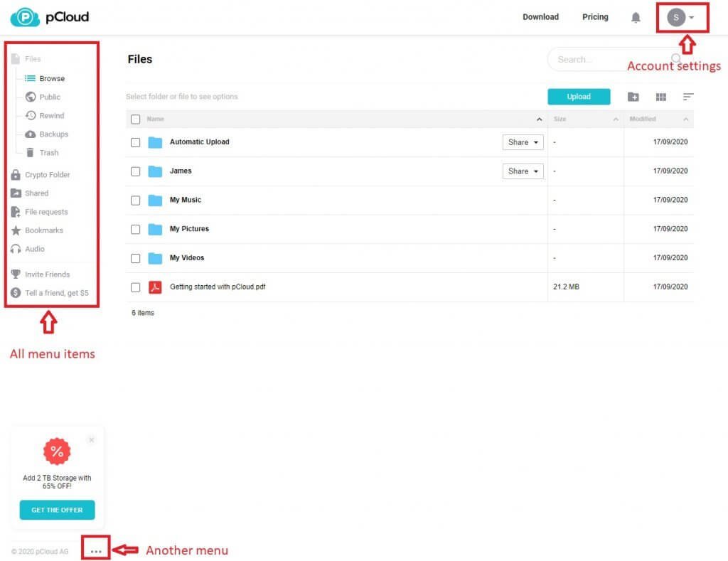Image resolution: width=728 pixels, height=561 pixels.
Task: Open the My Pictures folder name
Action: [x=189, y=229]
